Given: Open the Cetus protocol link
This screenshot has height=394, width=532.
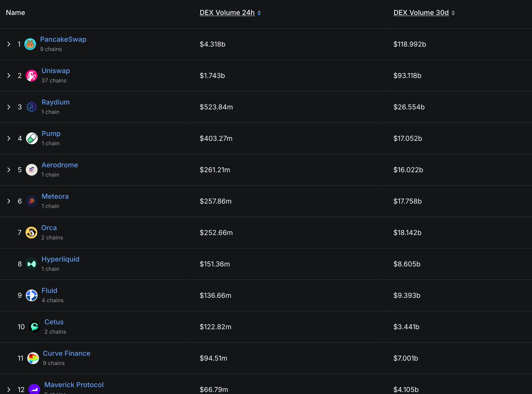Looking at the screenshot, I should pyautogui.click(x=54, y=322).
